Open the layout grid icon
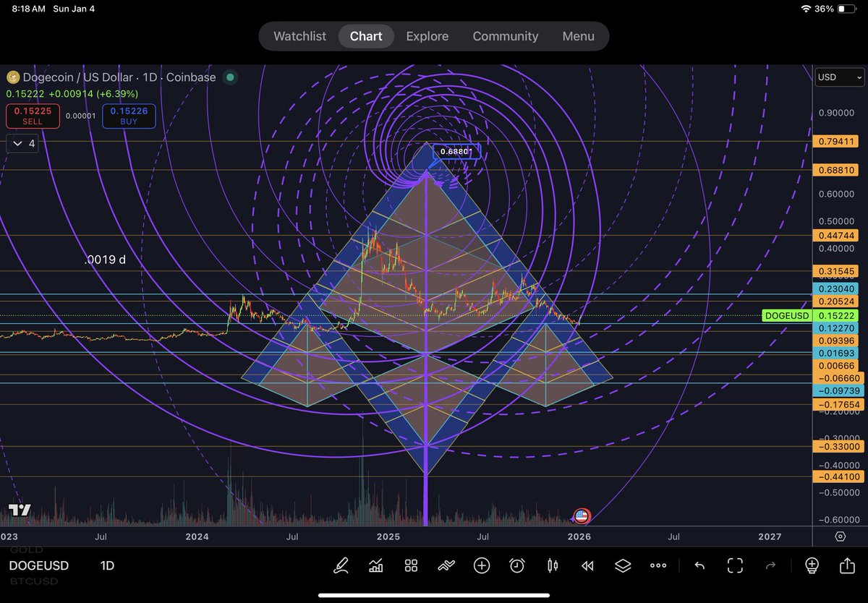 pos(411,565)
